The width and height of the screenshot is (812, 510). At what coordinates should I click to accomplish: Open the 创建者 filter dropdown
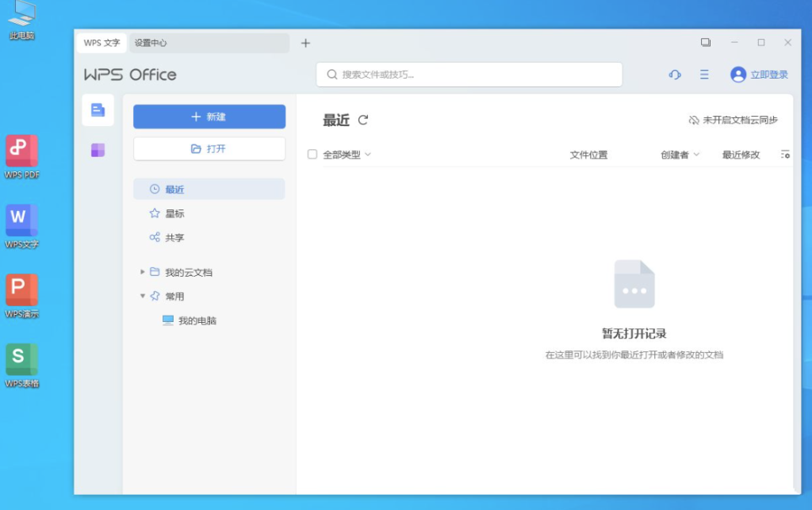[x=680, y=155]
